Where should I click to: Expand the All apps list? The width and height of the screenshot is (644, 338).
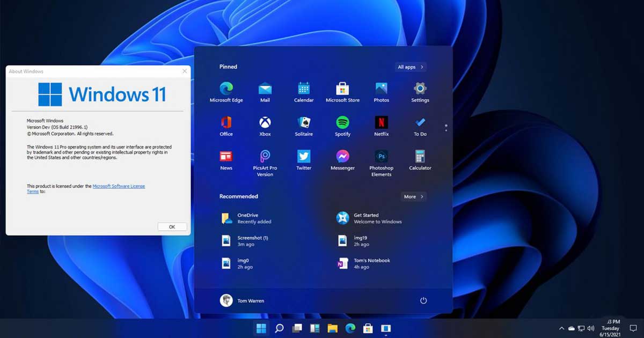[x=410, y=67]
